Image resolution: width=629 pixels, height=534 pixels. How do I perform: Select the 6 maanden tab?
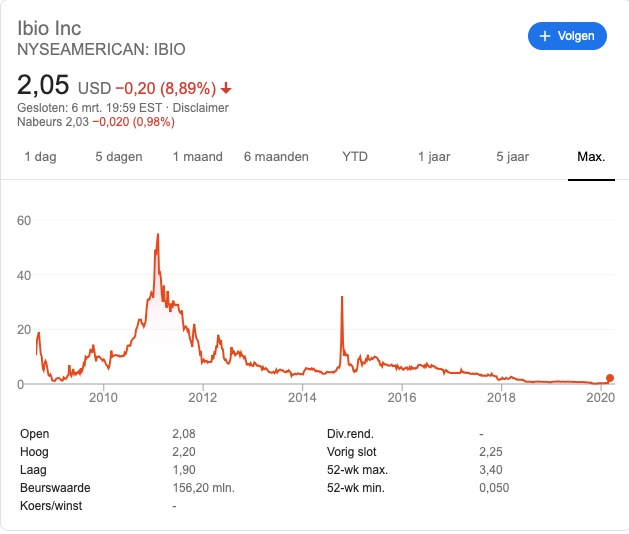point(276,157)
